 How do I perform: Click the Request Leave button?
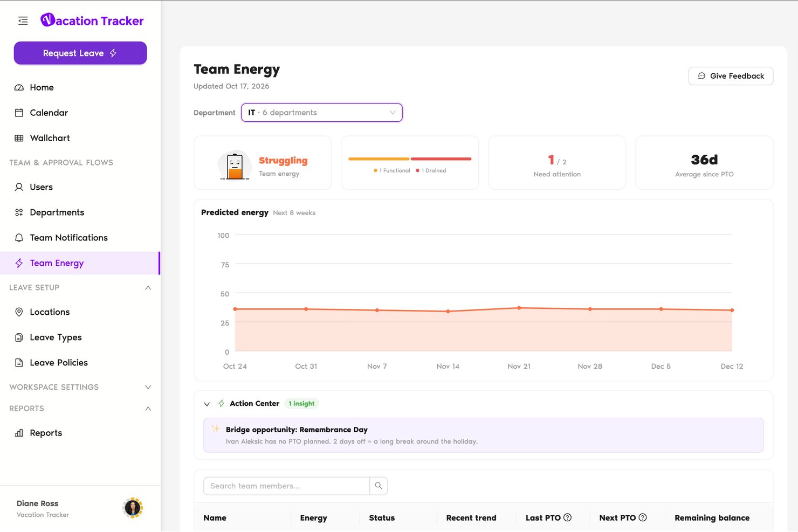[x=80, y=53]
